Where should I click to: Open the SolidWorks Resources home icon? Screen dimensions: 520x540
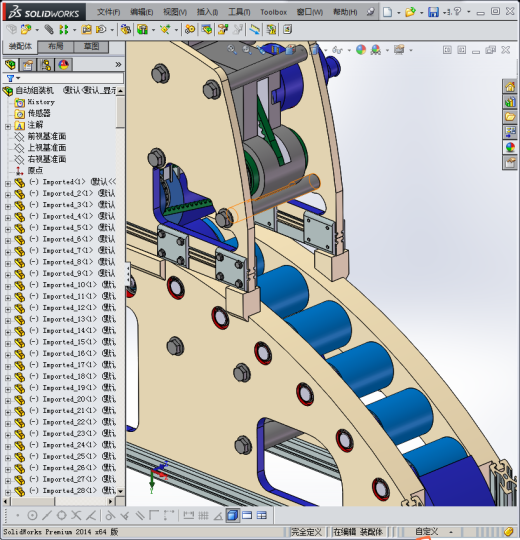(x=510, y=87)
